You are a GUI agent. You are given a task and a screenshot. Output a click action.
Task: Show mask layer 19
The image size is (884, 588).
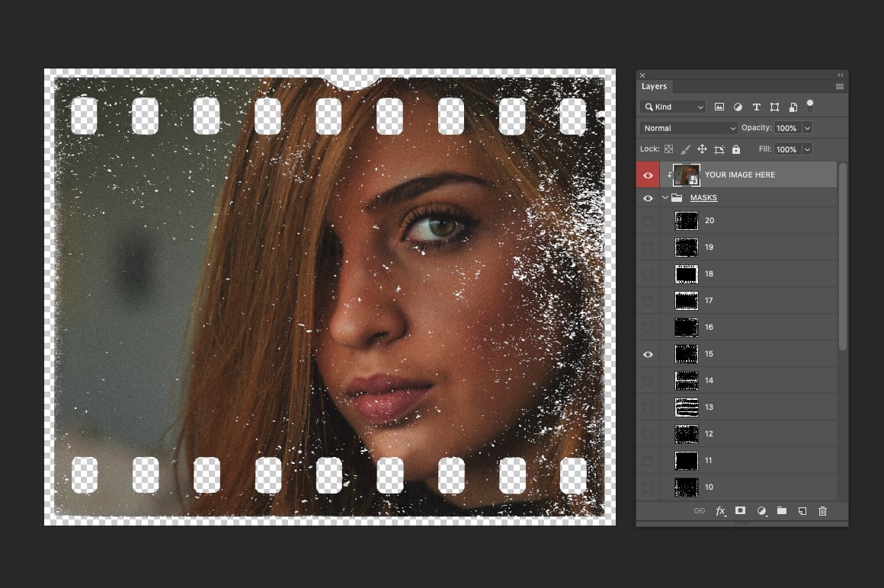coord(648,248)
